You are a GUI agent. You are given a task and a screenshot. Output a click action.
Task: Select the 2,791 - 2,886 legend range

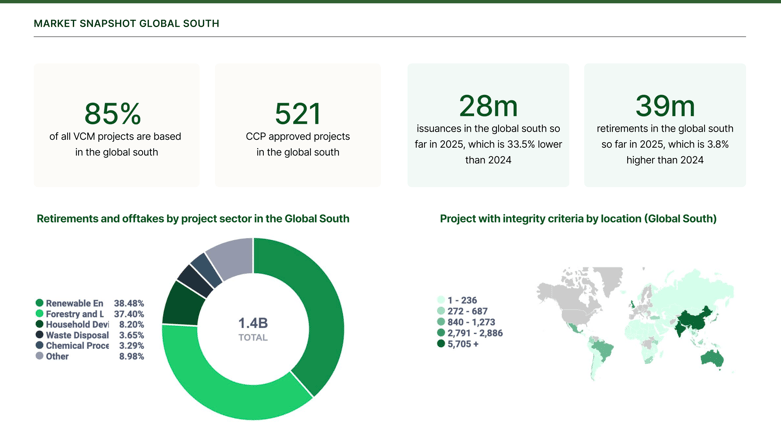[474, 333]
